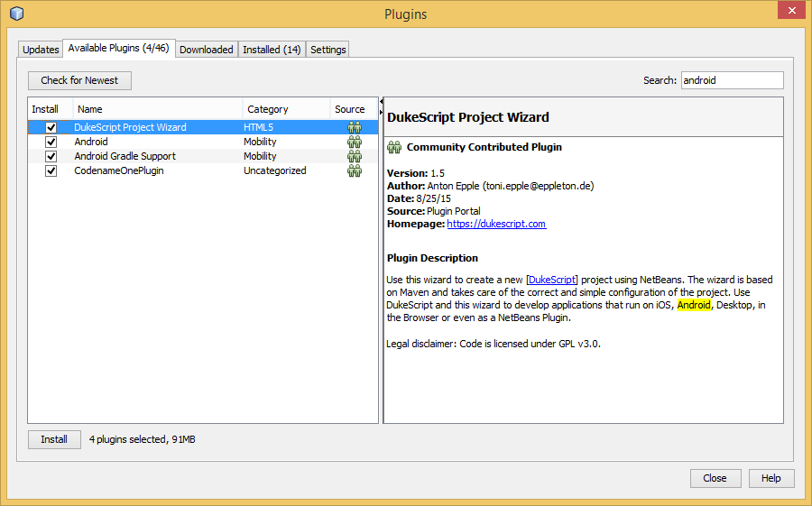Switch to the Updates tab
The height and width of the screenshot is (506, 812).
41,50
